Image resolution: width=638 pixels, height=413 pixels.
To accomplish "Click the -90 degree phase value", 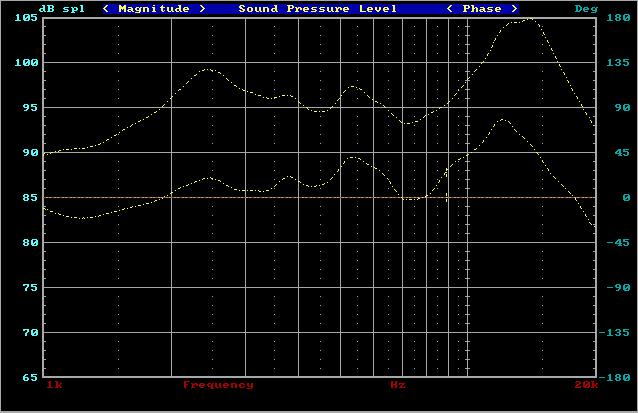I will point(618,288).
